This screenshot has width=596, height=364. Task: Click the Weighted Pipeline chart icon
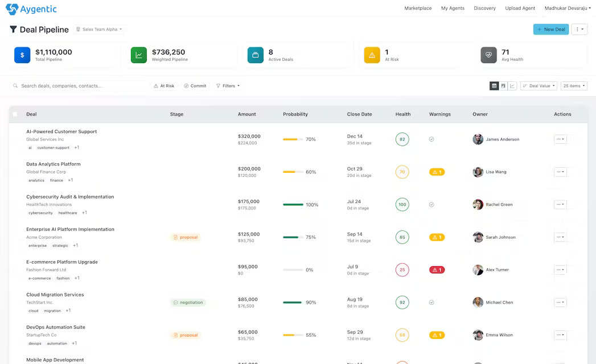pos(139,55)
